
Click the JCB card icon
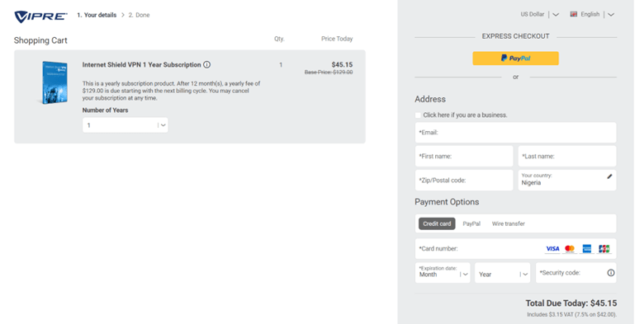[604, 248]
